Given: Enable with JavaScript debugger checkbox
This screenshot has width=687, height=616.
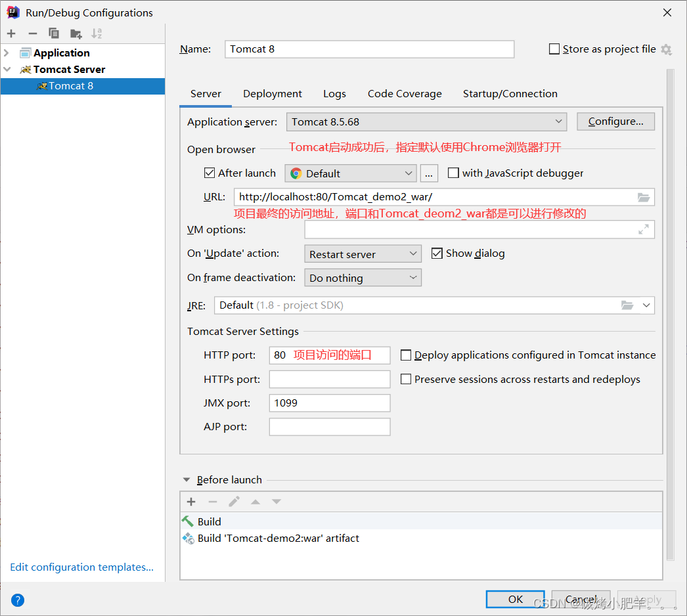Looking at the screenshot, I should pos(453,173).
